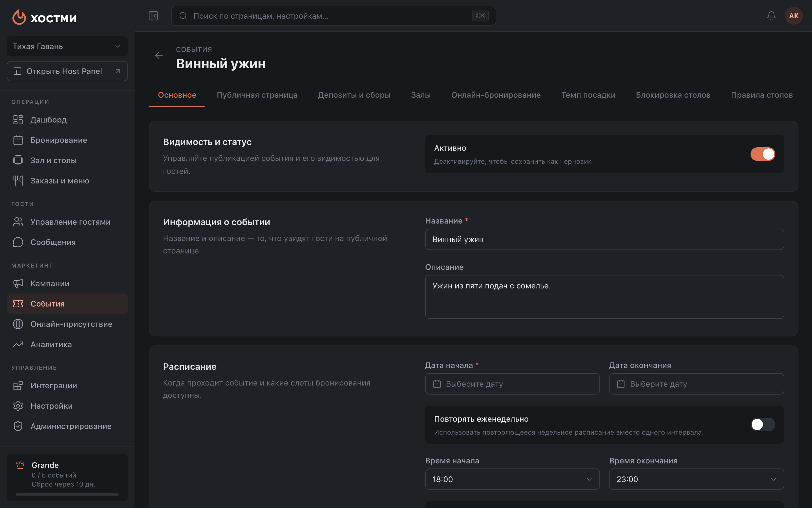
Task: Click the Хостми logo
Action: 45,17
